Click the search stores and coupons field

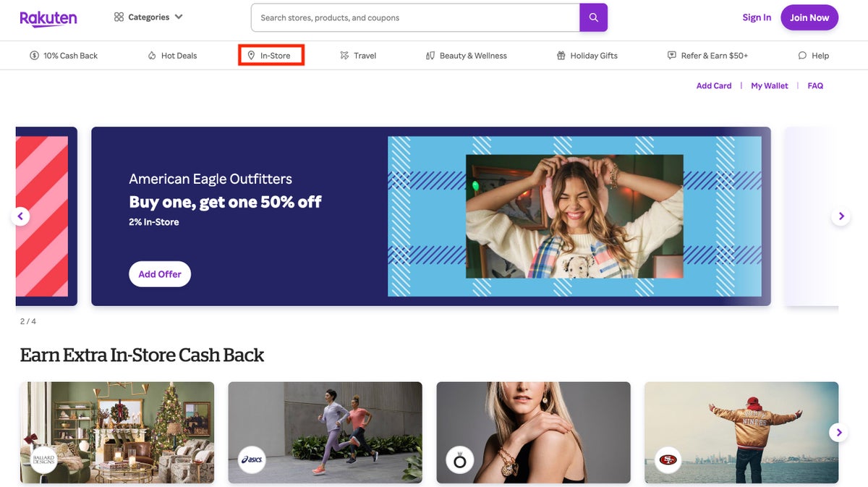(415, 17)
